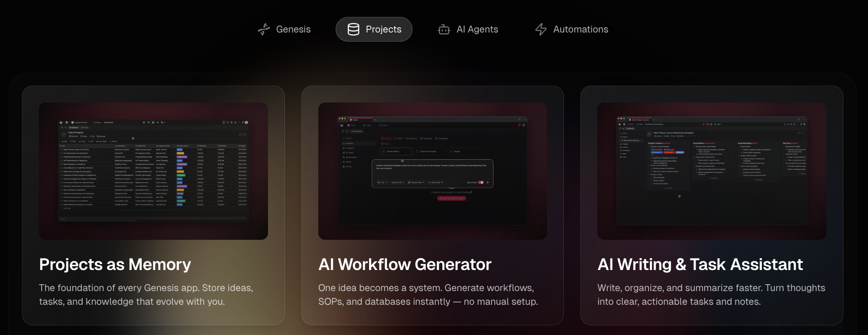Image resolution: width=868 pixels, height=335 pixels.
Task: Click the AI Agents robot icon
Action: coord(444,29)
